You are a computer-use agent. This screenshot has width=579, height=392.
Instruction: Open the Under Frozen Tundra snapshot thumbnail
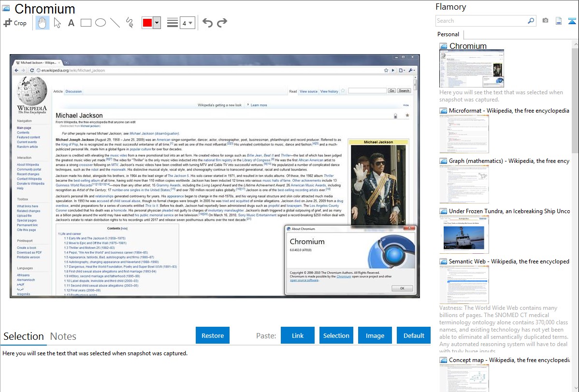[x=464, y=234]
